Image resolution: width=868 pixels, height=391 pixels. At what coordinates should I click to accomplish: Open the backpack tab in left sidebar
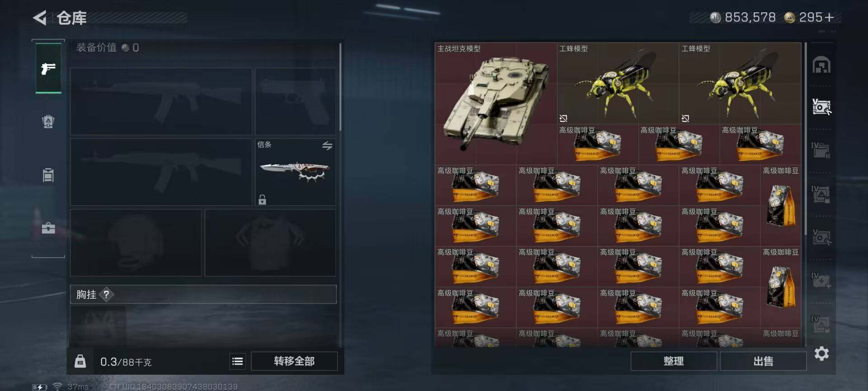(48, 121)
